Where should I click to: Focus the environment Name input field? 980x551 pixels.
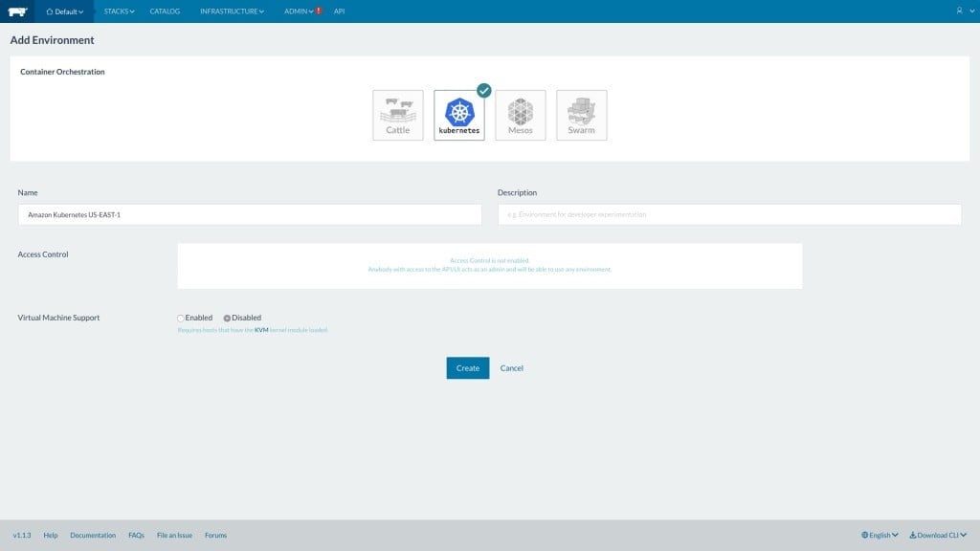pyautogui.click(x=250, y=215)
